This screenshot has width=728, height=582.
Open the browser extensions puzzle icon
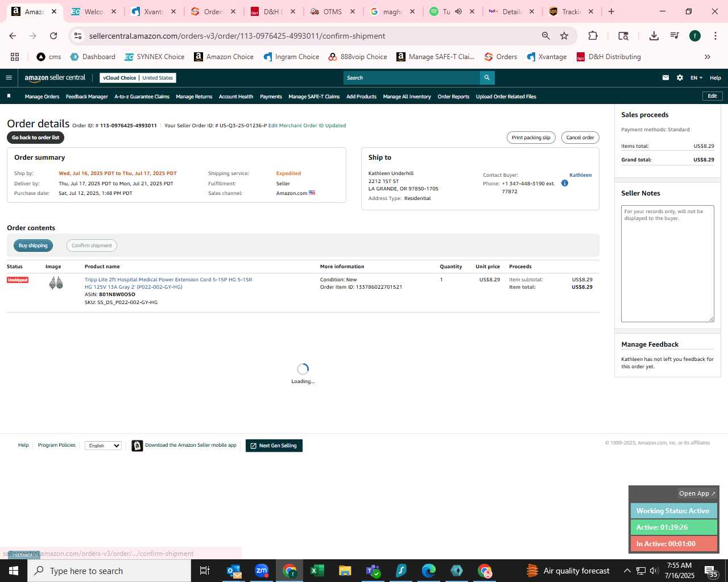(x=593, y=36)
